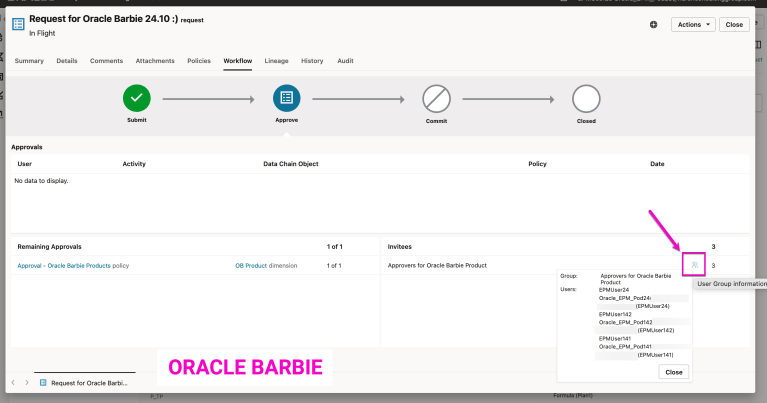Click the Closed stage circle

pyautogui.click(x=586, y=99)
